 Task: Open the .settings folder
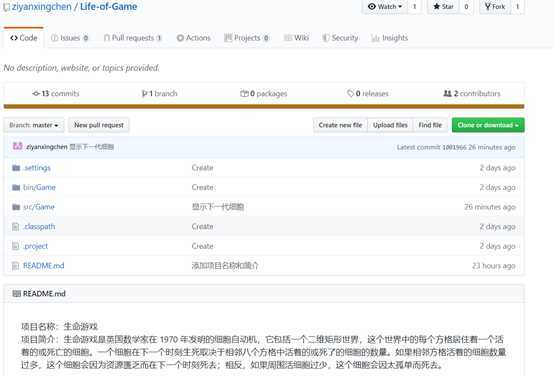point(37,168)
